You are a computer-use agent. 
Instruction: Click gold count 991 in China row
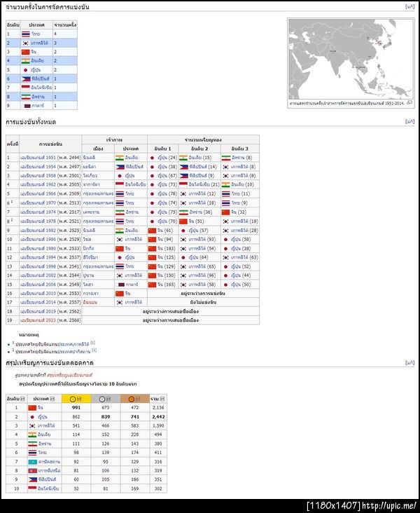tap(76, 408)
